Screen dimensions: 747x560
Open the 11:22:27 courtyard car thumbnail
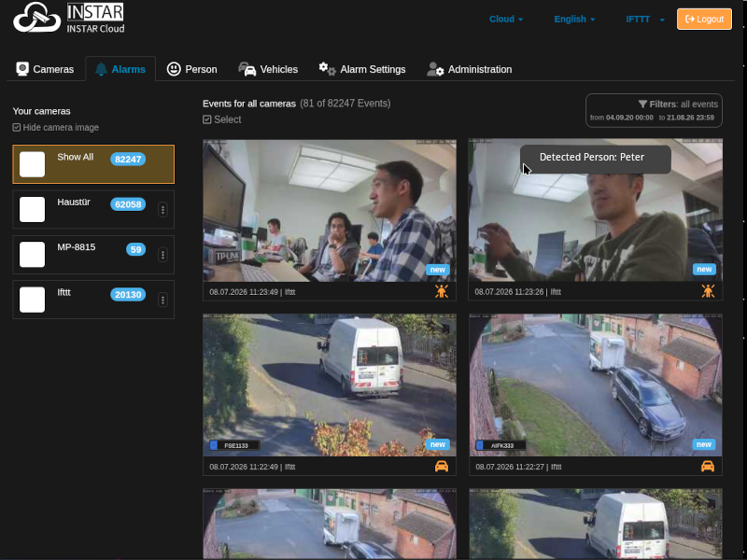pyautogui.click(x=595, y=385)
